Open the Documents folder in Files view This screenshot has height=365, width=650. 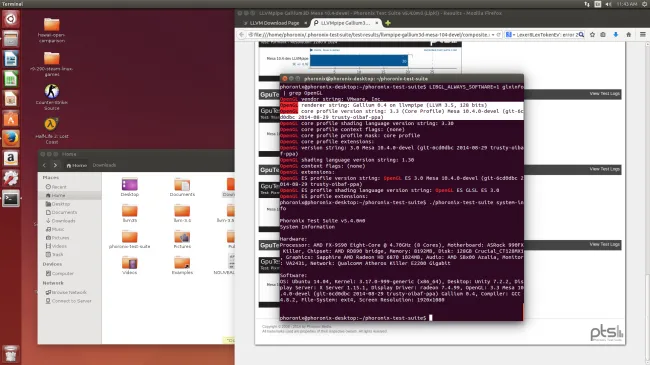pyautogui.click(x=182, y=187)
